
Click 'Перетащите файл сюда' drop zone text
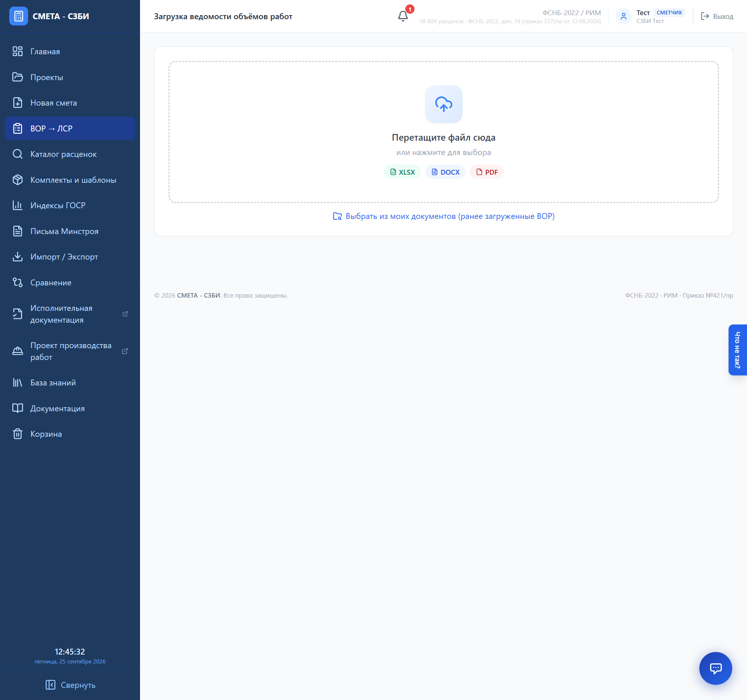[443, 137]
